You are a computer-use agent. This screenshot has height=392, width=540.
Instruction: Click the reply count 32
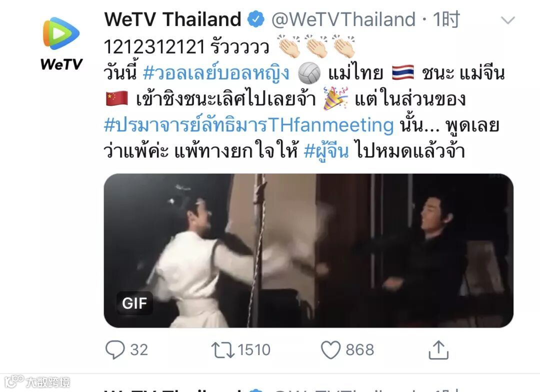pos(139,350)
